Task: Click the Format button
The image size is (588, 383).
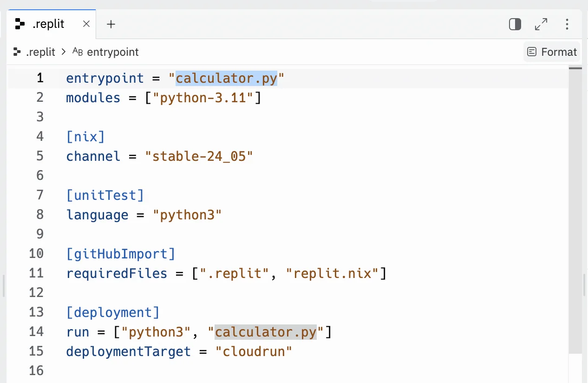Action: coord(552,52)
